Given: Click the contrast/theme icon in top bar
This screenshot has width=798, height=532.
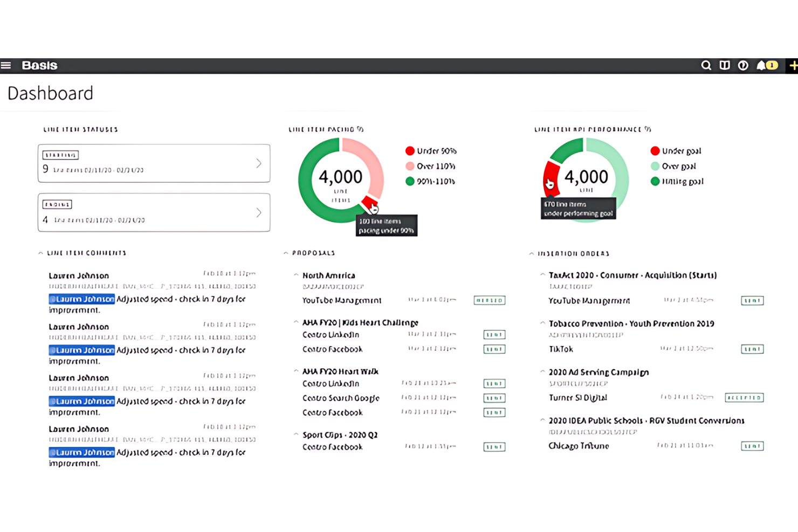Looking at the screenshot, I should 742,65.
